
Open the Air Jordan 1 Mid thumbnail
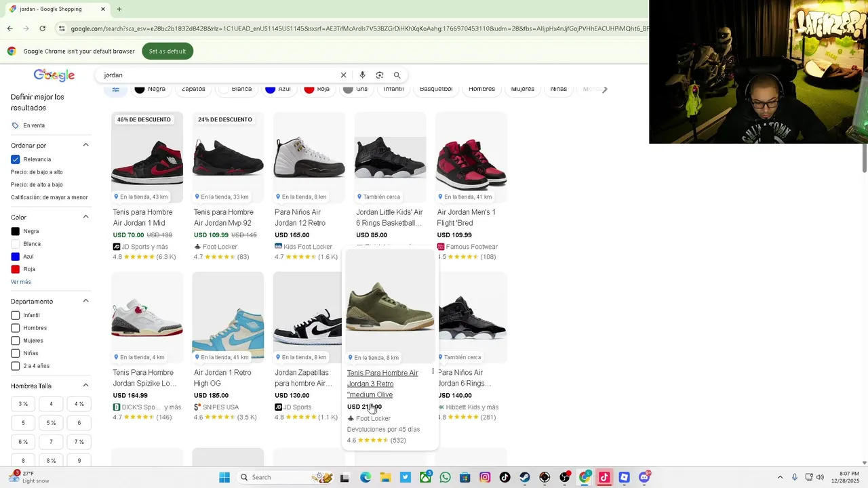[x=147, y=157]
